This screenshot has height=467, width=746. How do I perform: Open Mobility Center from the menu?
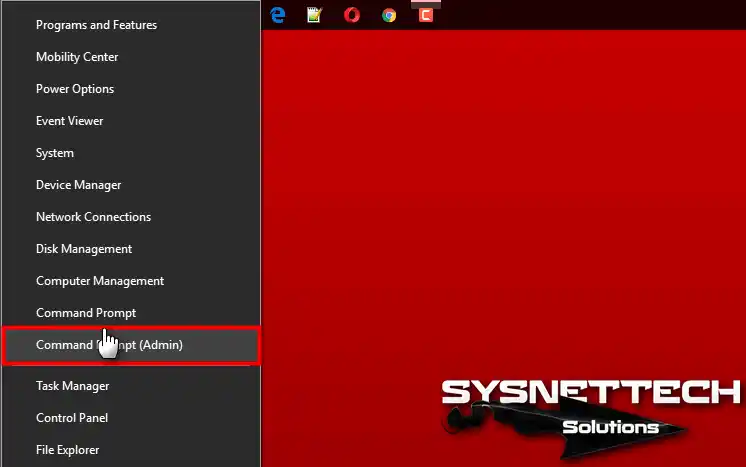point(131,57)
